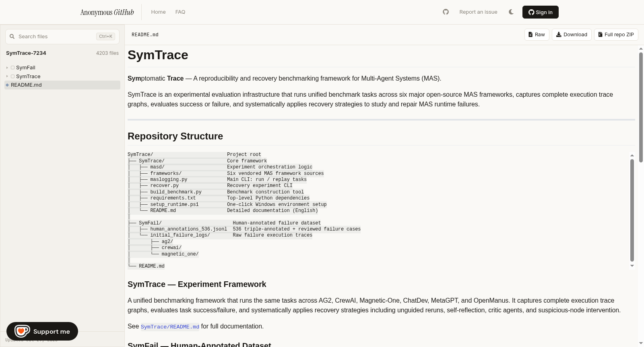Viewport: 644px width, 347px height.
Task: Click SymTrace — Experiment Framework heading
Action: (x=197, y=284)
